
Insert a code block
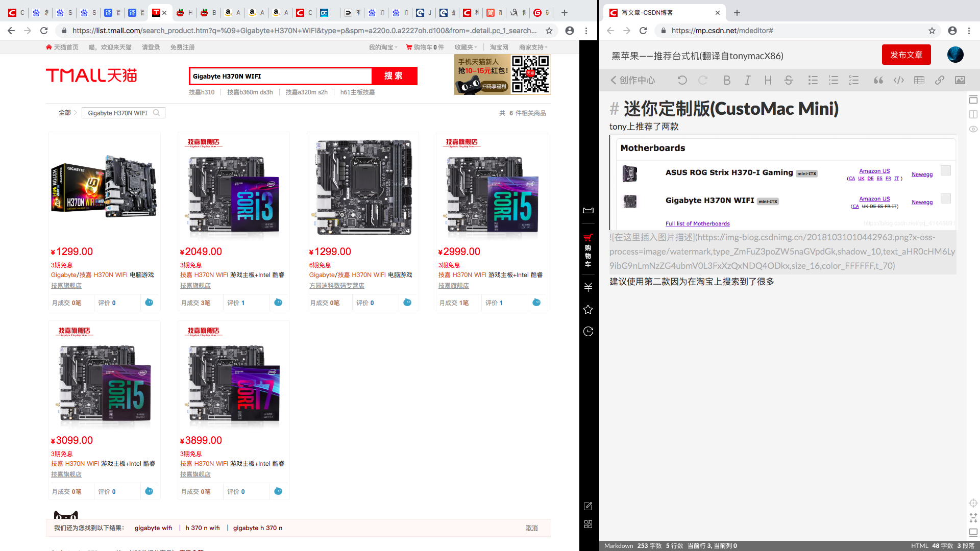tap(899, 80)
